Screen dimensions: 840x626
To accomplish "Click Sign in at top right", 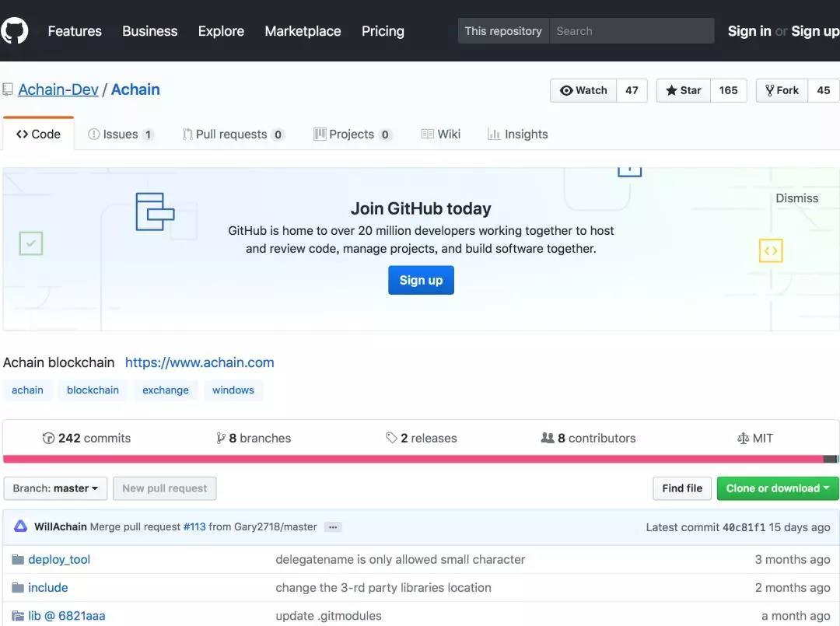I will coord(749,31).
